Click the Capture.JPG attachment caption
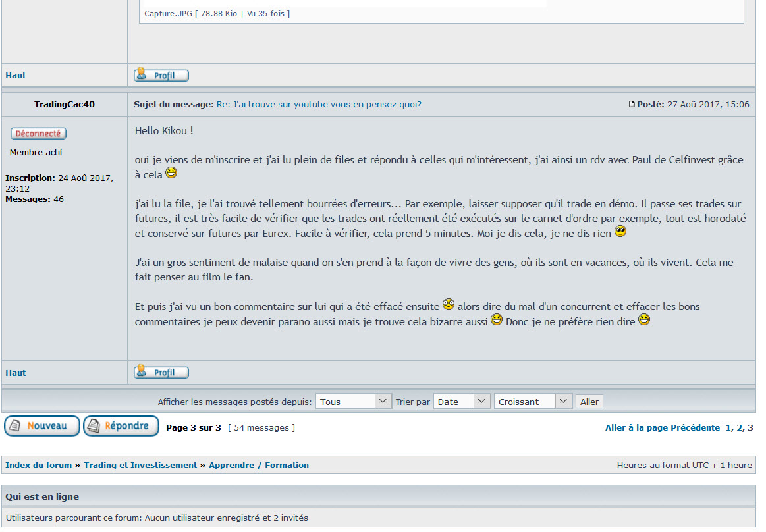The height and width of the screenshot is (532, 766). [217, 14]
